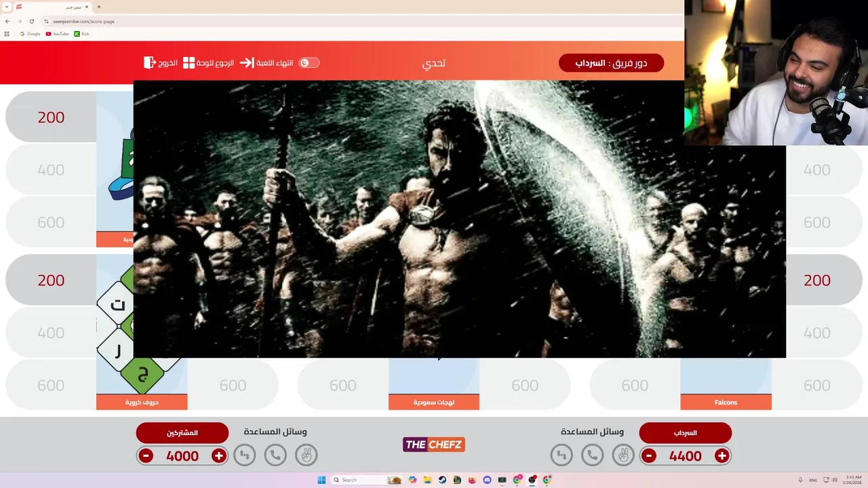Click the 600 button right of لهجات سعودية
The width and height of the screenshot is (868, 488).
(525, 385)
